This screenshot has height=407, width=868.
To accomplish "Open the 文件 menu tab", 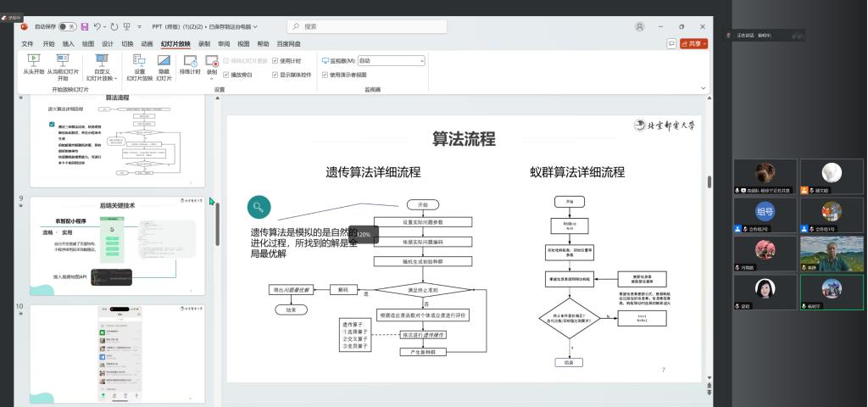I will (27, 44).
